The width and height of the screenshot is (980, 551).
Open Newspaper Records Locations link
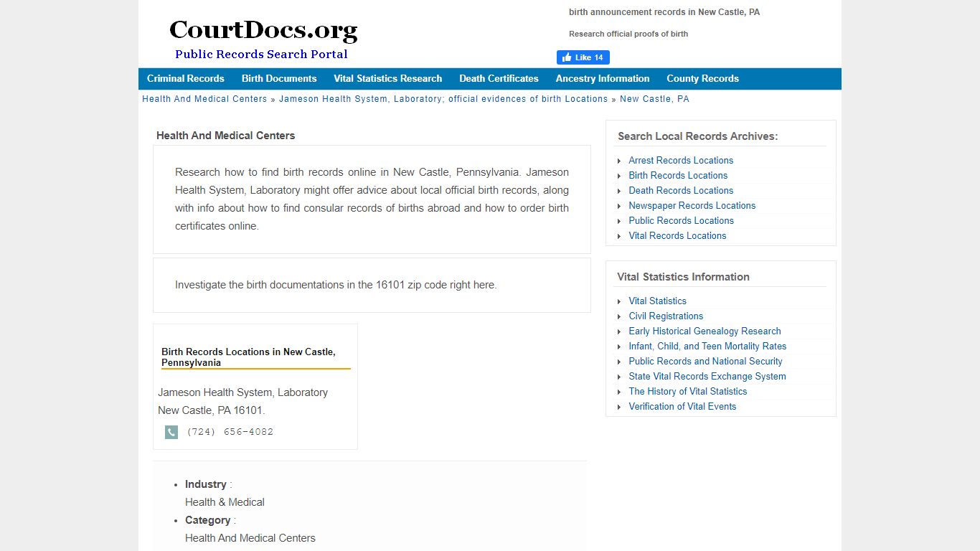coord(692,206)
